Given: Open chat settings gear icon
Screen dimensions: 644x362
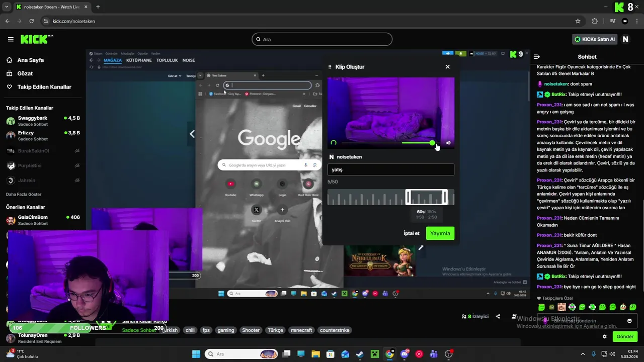Looking at the screenshot, I should pyautogui.click(x=605, y=336).
